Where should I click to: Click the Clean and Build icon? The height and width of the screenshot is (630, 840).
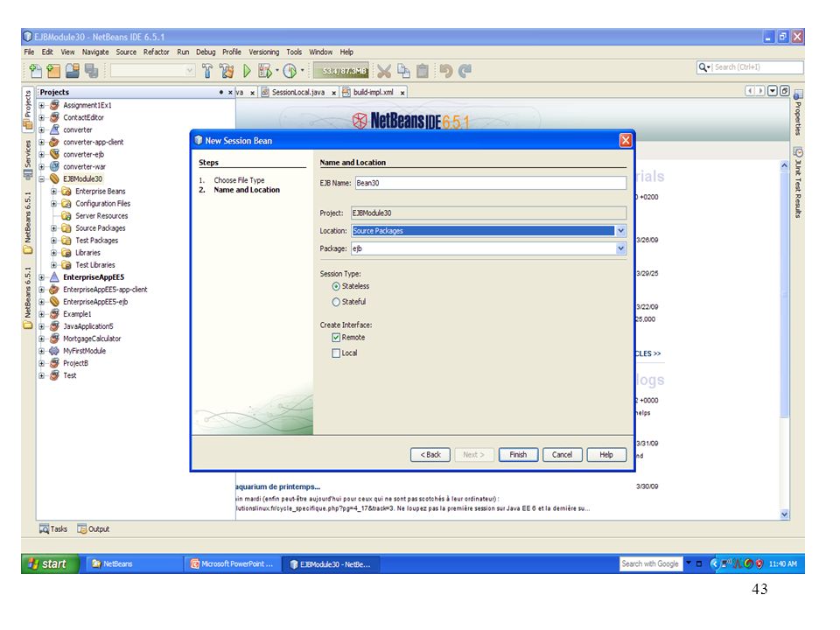[227, 71]
